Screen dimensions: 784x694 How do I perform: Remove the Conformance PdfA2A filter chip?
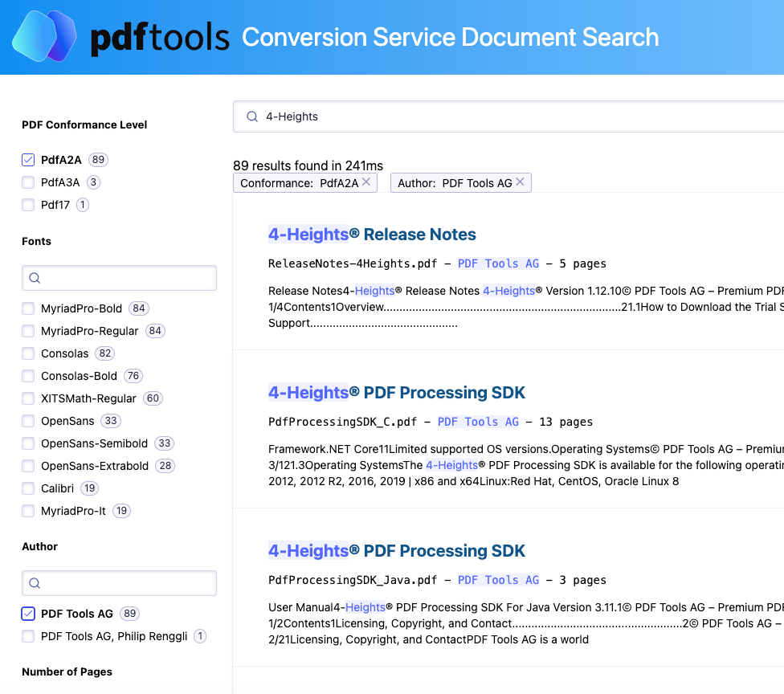coord(366,182)
